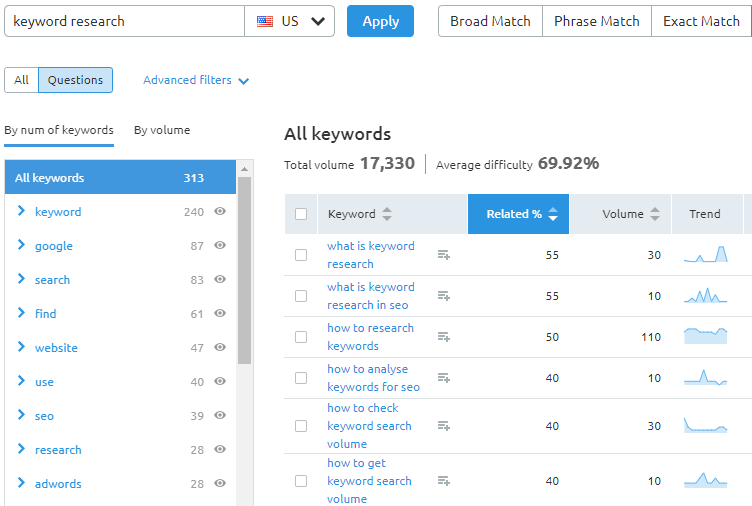The width and height of the screenshot is (752, 506).
Task: Sort by the Related % column
Action: [x=518, y=214]
